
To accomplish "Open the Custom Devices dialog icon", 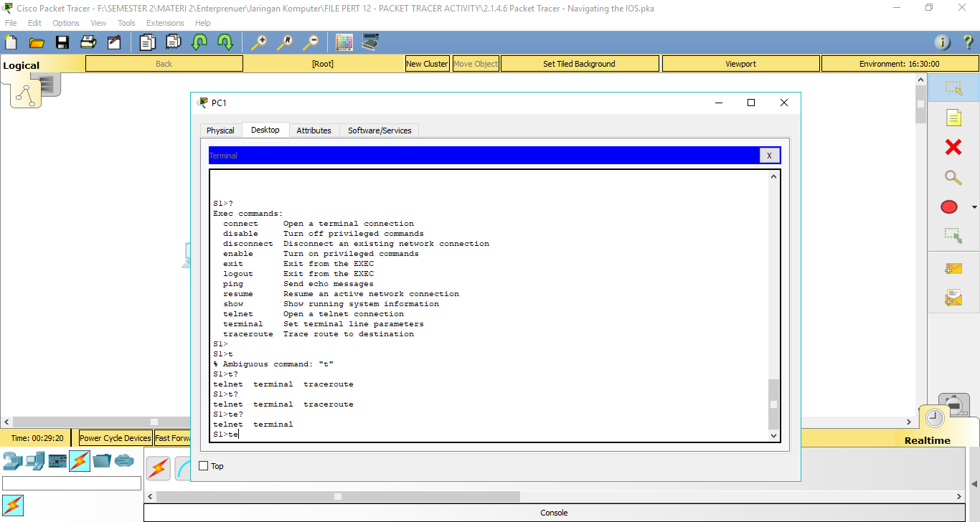I will tap(370, 42).
